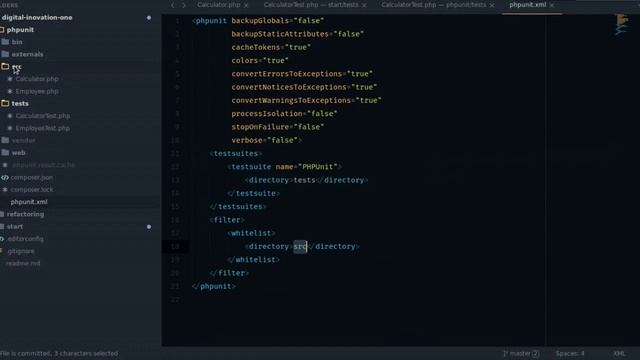Expand the bin folder
Image resolution: width=640 pixels, height=360 pixels.
17,42
